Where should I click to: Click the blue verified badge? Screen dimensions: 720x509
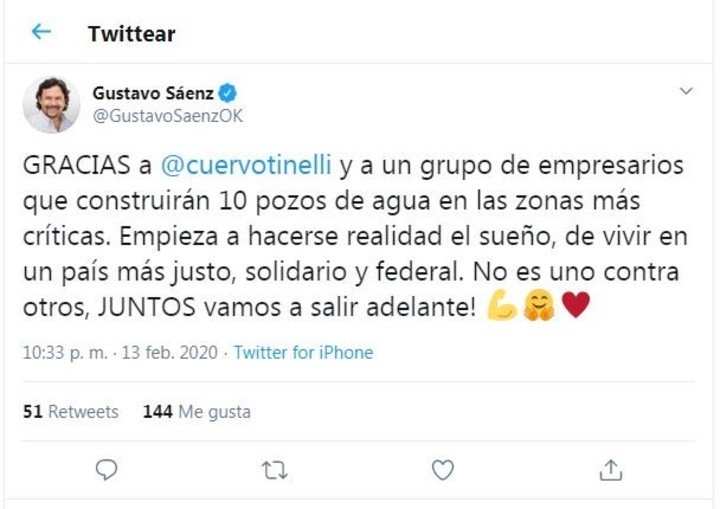point(228,93)
